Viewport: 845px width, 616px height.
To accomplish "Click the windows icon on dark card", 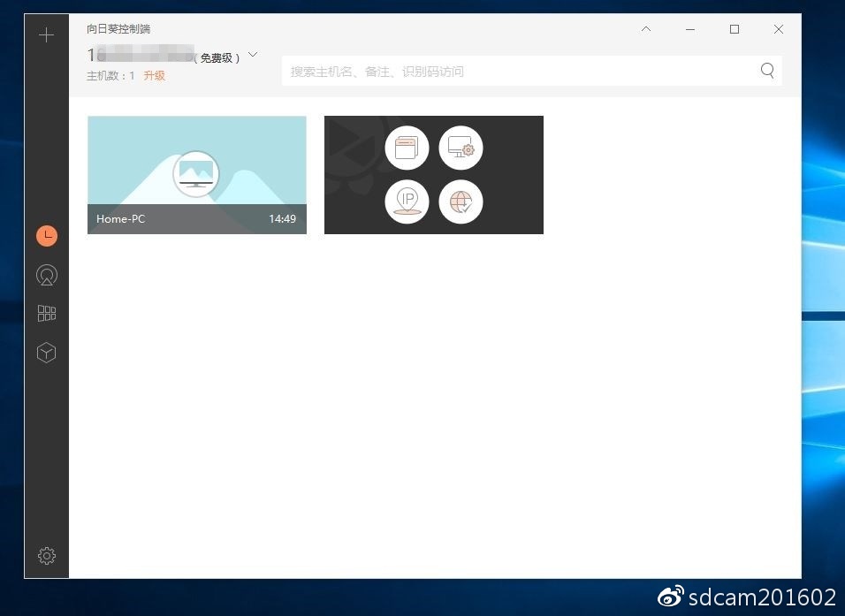I will (407, 148).
